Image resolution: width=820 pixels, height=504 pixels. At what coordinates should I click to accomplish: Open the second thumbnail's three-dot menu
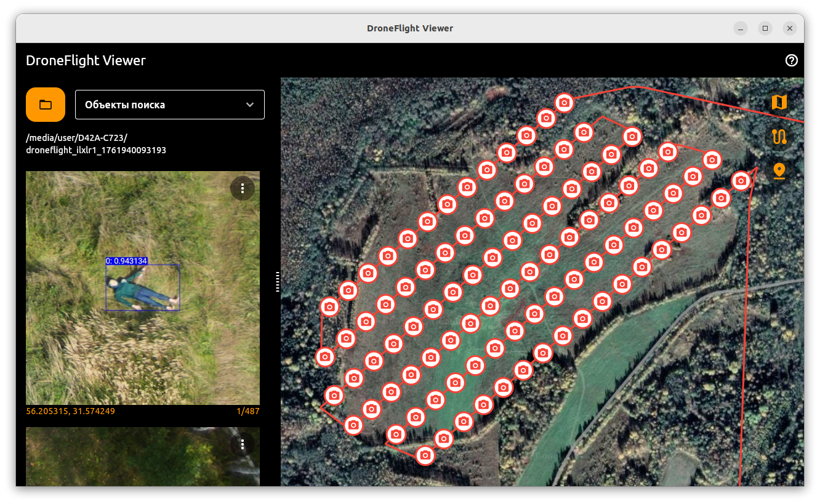pos(243,444)
